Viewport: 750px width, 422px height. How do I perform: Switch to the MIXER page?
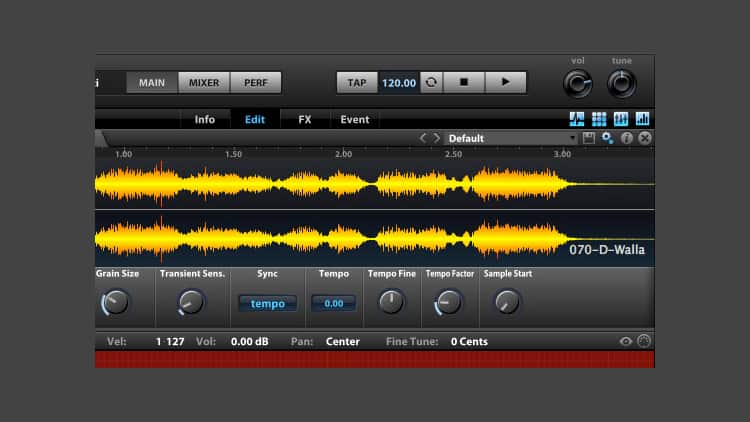coord(204,82)
